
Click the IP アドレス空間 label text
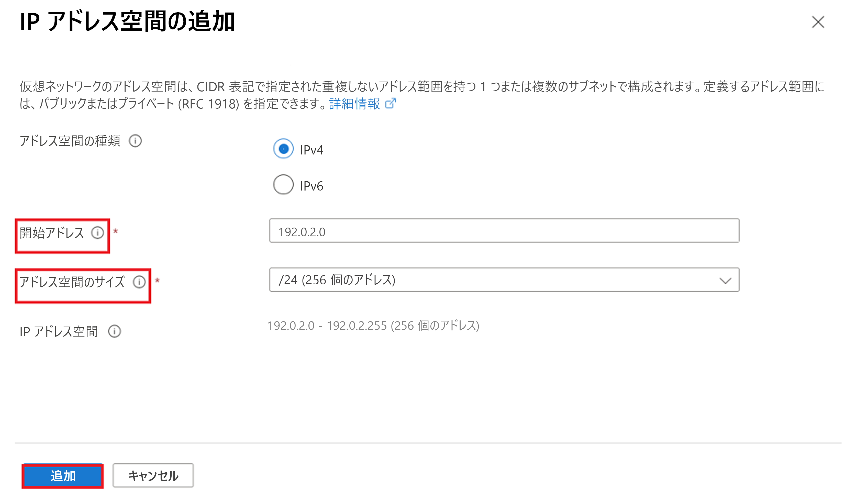click(59, 332)
